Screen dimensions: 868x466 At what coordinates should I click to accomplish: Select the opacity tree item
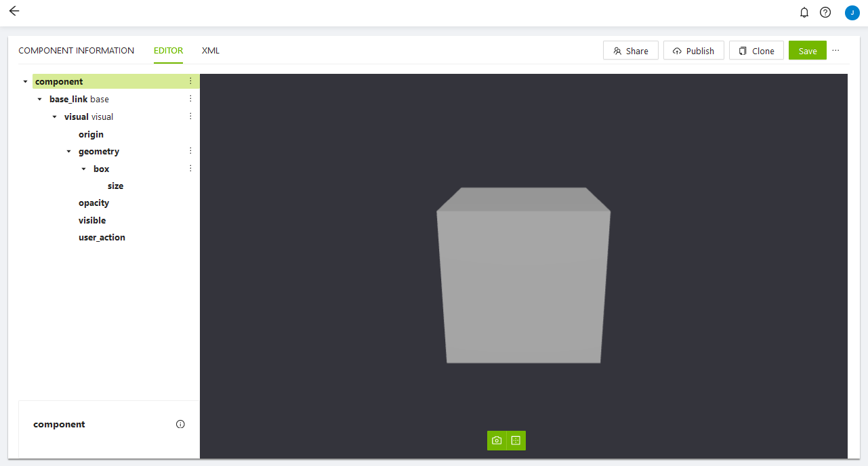pyautogui.click(x=94, y=203)
